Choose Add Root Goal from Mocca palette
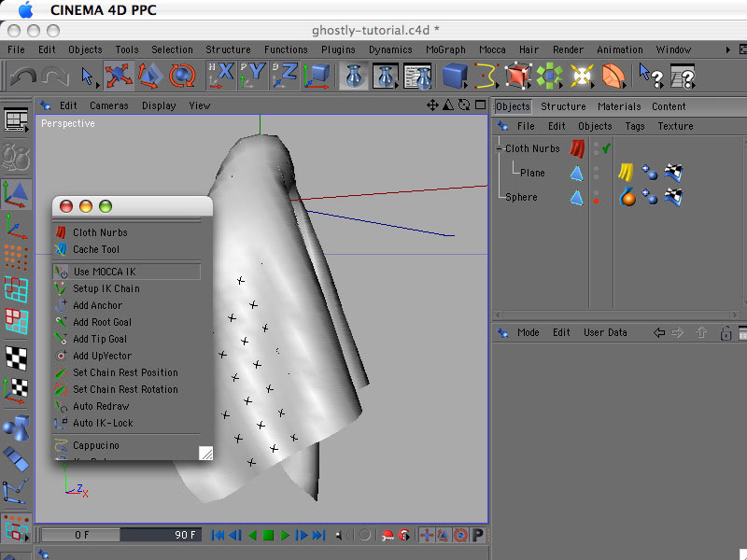This screenshot has height=560, width=747. [x=102, y=322]
